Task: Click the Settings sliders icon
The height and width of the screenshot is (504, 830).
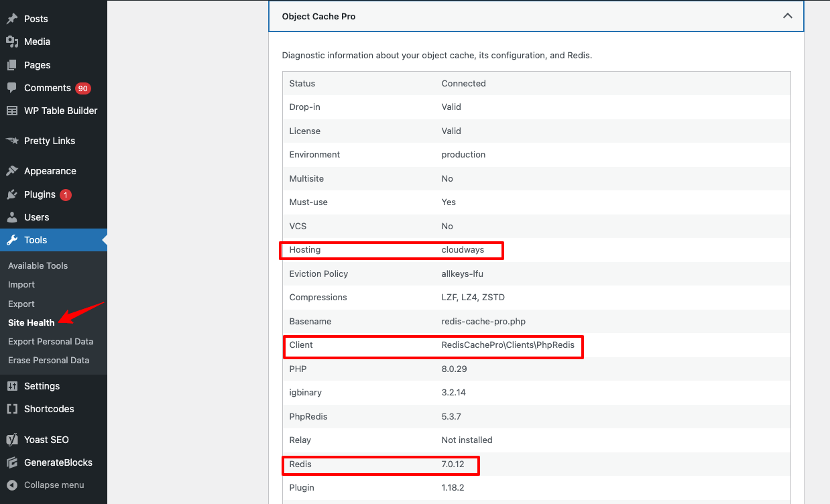Action: click(x=12, y=386)
